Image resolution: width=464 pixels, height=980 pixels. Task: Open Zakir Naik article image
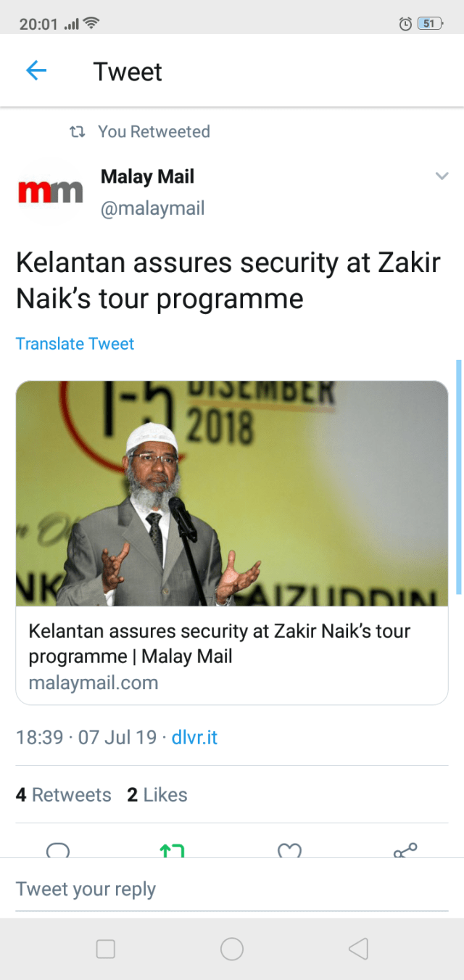[232, 493]
